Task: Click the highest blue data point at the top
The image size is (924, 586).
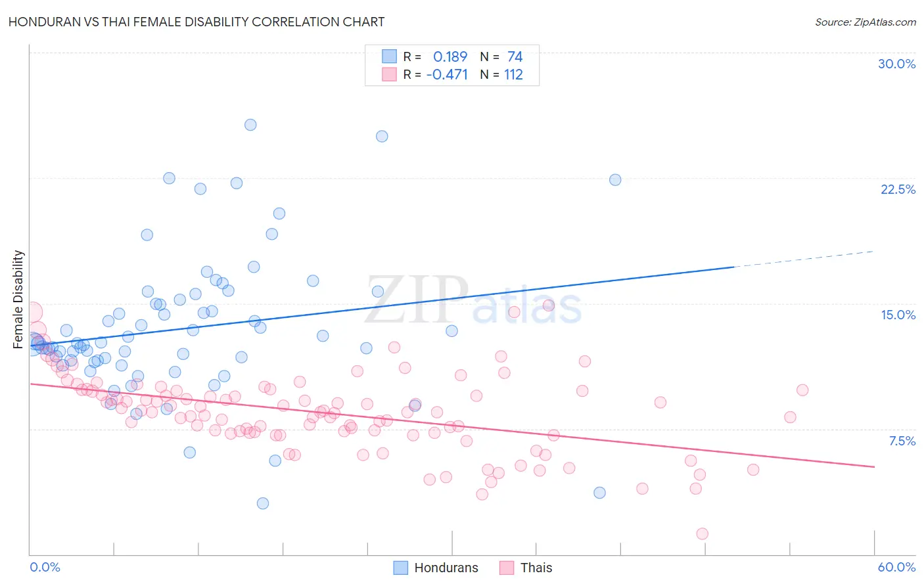Action: 250,125
